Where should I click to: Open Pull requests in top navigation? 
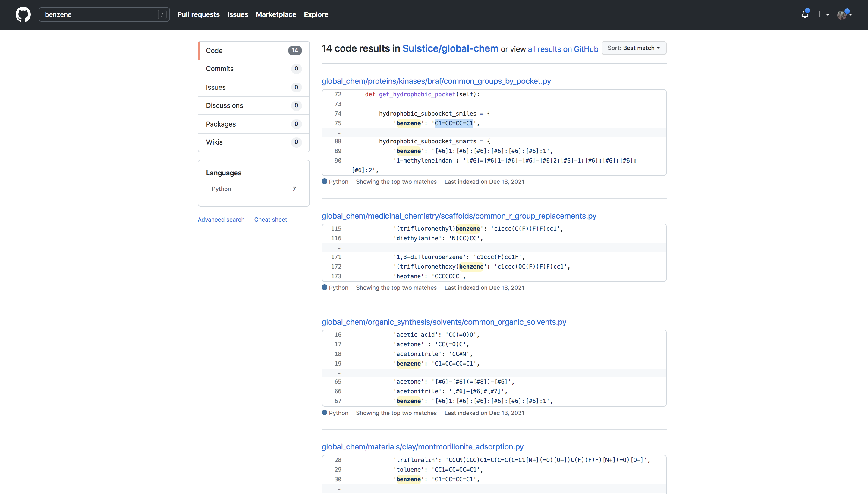pyautogui.click(x=198, y=14)
